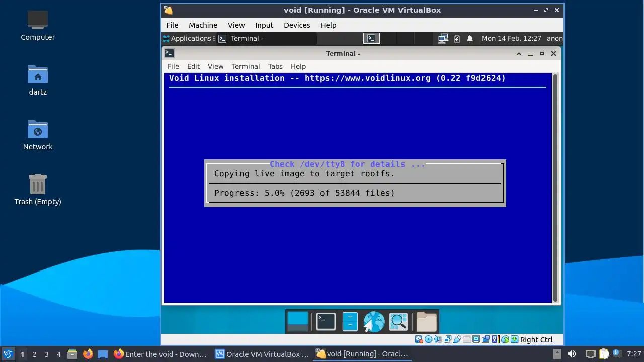Click the 'anon' user label in guest panel

click(555, 38)
